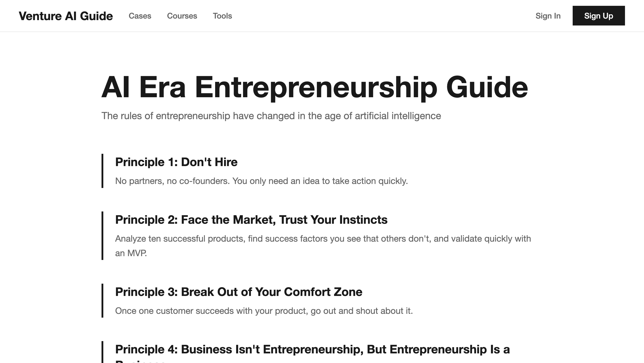This screenshot has height=363, width=644.
Task: Click the Principle 1 description text
Action: tap(261, 181)
